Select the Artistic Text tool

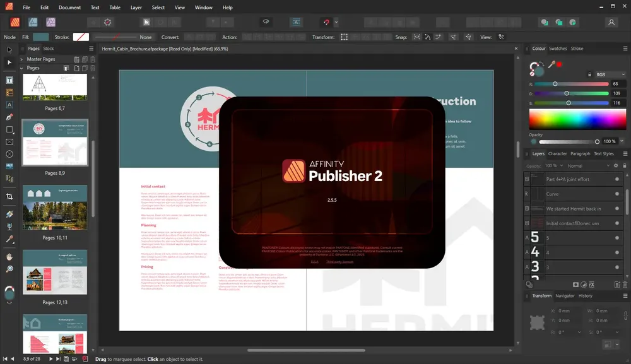9,105
